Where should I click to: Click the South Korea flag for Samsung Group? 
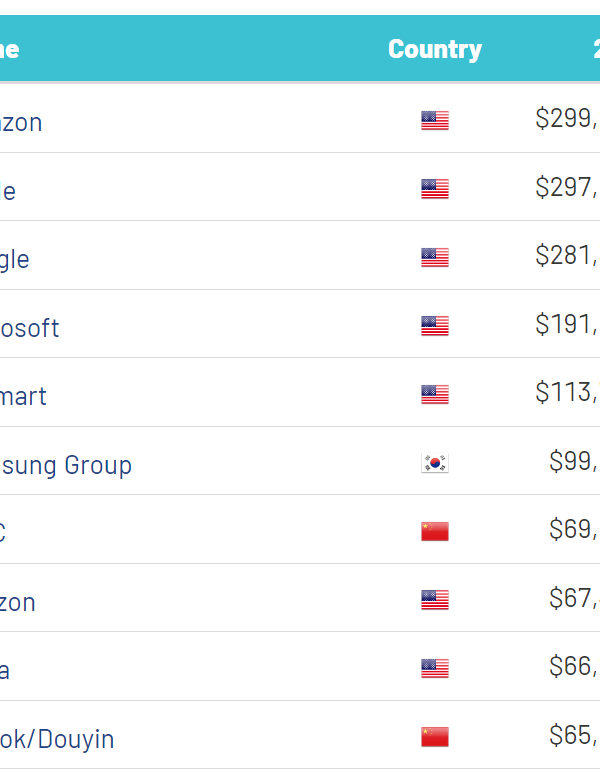click(435, 463)
